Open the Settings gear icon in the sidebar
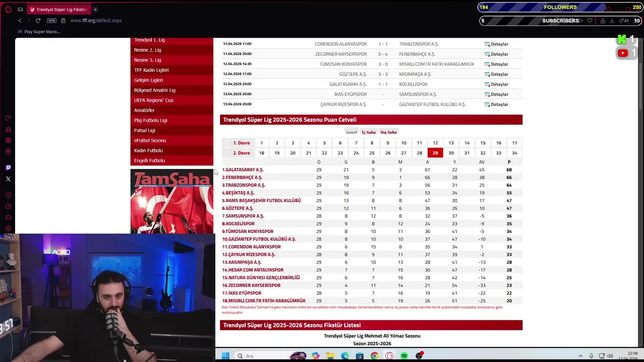This screenshot has height=362, width=644. [8, 229]
